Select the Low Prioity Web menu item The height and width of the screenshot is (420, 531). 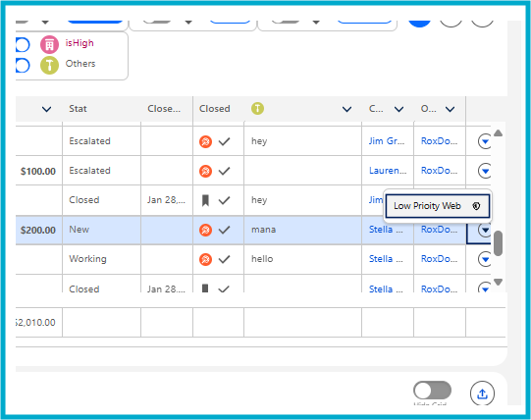pyautogui.click(x=437, y=206)
